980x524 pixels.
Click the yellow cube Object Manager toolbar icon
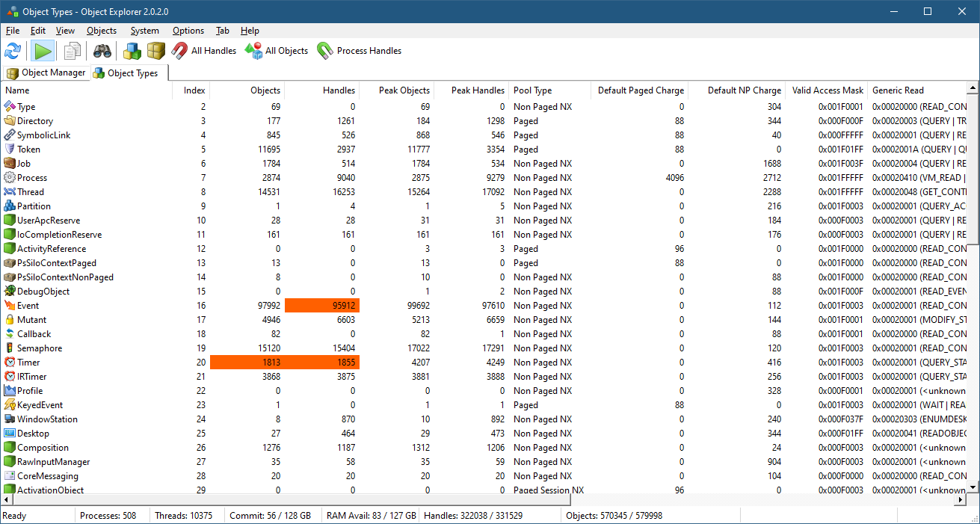pos(155,51)
